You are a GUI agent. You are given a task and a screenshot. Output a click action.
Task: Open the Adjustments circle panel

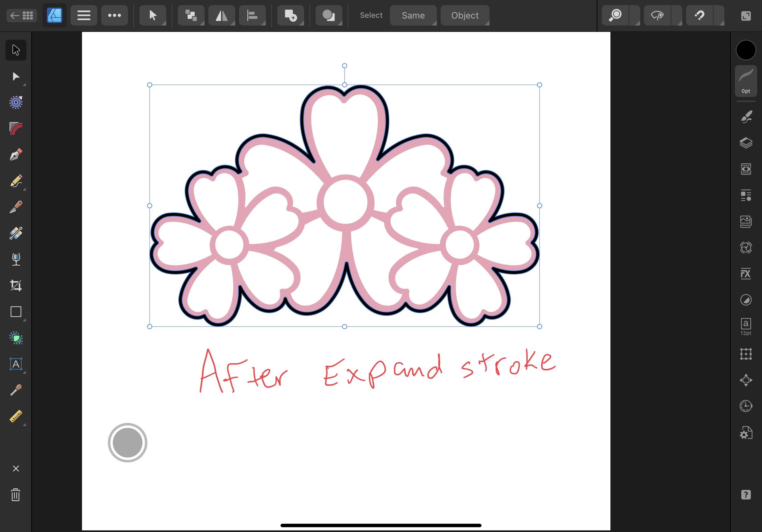[746, 300]
